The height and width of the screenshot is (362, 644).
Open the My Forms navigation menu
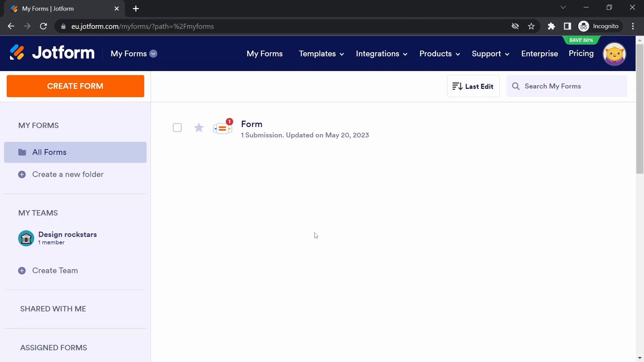tap(154, 54)
